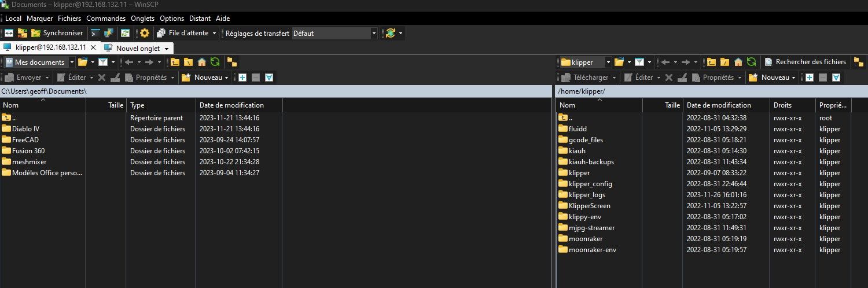Refresh the local panel with green arrows icon
Screen dimensions: 868x288
pyautogui.click(x=215, y=62)
